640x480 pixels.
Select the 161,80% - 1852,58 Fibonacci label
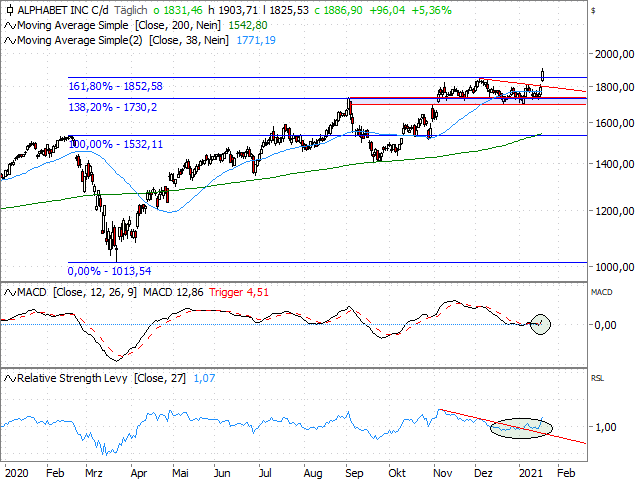[x=116, y=86]
